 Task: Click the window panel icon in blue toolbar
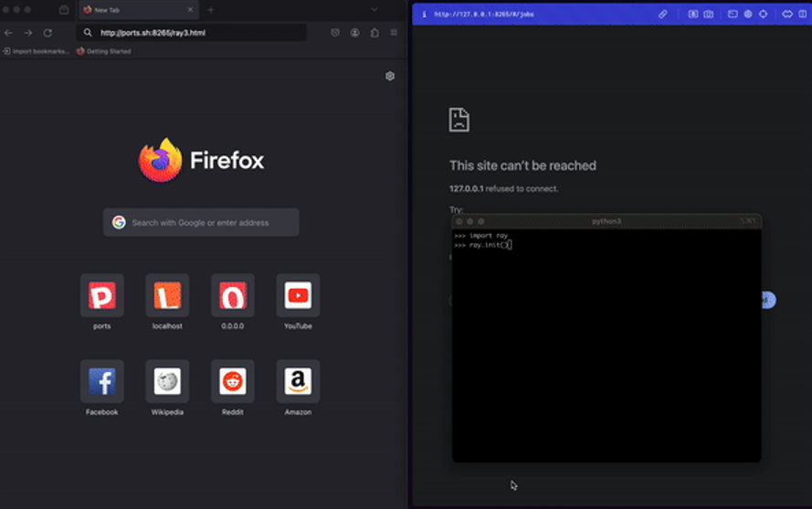click(733, 14)
